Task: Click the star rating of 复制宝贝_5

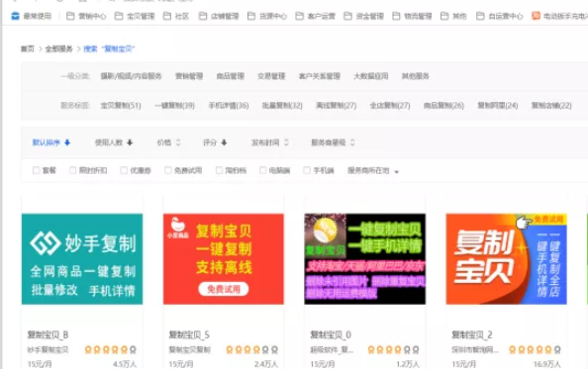Action: click(252, 350)
